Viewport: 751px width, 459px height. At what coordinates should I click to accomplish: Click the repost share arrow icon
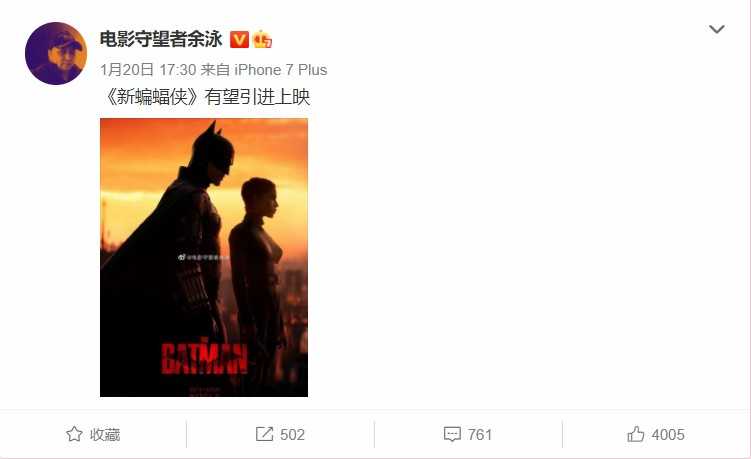(264, 434)
